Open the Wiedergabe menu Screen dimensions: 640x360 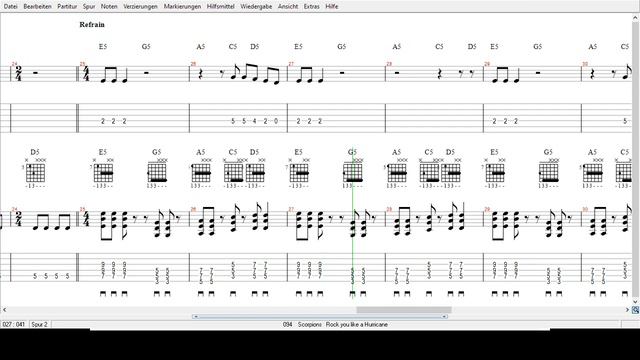(x=256, y=7)
